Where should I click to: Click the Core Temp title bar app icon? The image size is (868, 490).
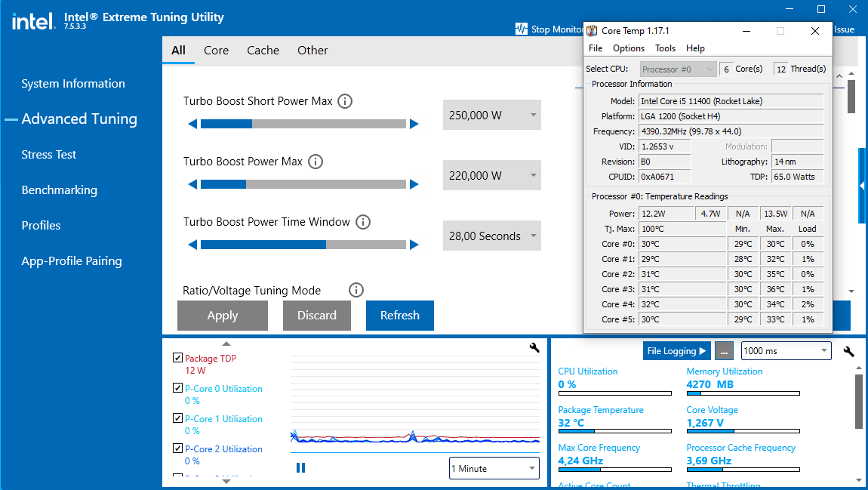593,31
